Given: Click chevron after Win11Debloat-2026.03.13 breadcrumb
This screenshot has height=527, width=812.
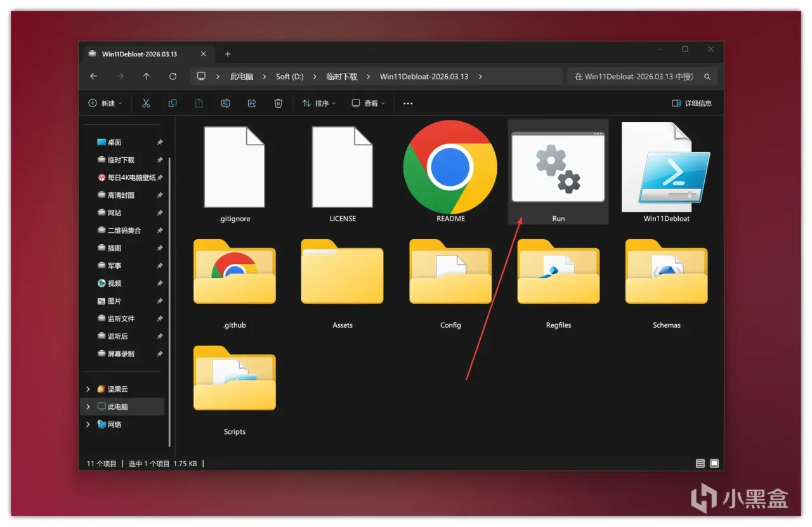Looking at the screenshot, I should (x=480, y=76).
